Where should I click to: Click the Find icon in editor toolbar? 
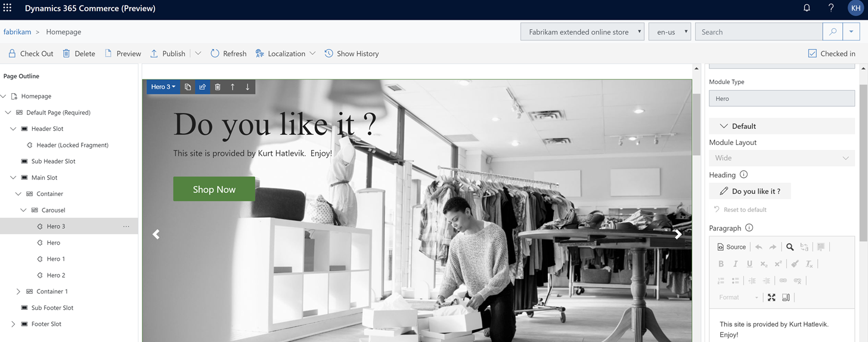[790, 247]
